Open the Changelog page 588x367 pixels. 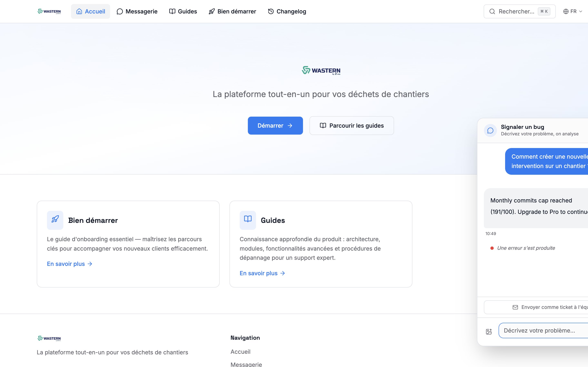tap(287, 11)
